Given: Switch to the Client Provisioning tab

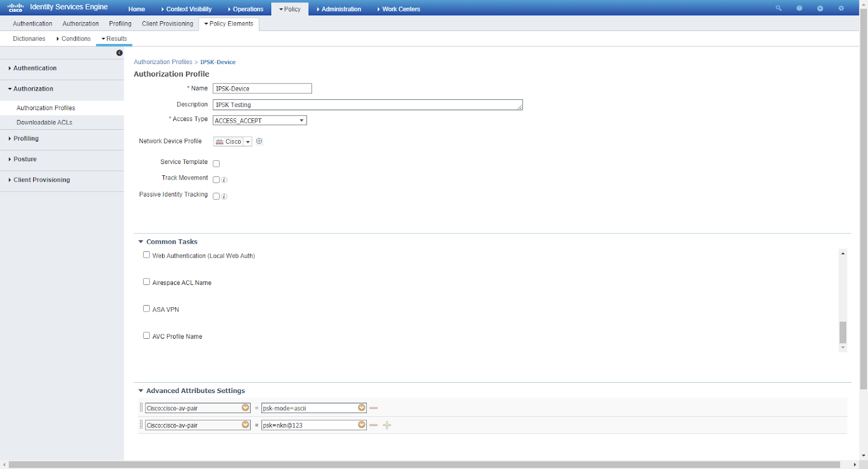Looking at the screenshot, I should 168,24.
